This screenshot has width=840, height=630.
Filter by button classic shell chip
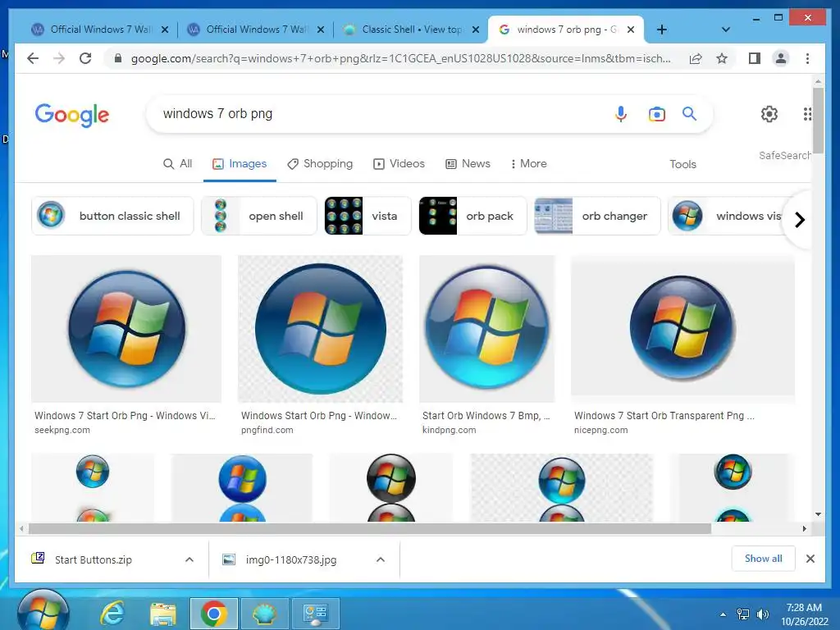pyautogui.click(x=112, y=216)
